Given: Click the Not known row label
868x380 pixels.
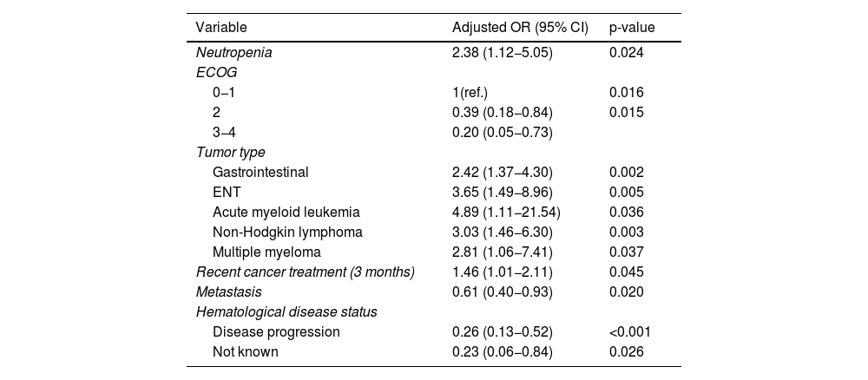Looking at the screenshot, I should click(246, 351).
